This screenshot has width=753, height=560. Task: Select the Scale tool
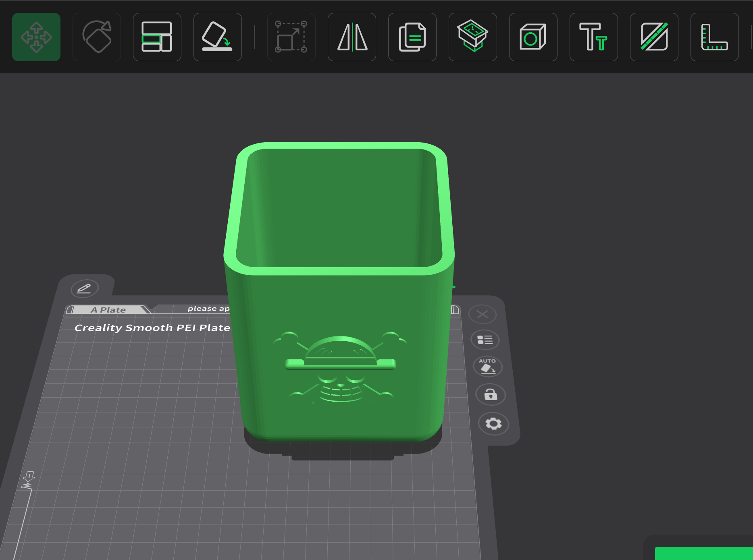(x=291, y=37)
